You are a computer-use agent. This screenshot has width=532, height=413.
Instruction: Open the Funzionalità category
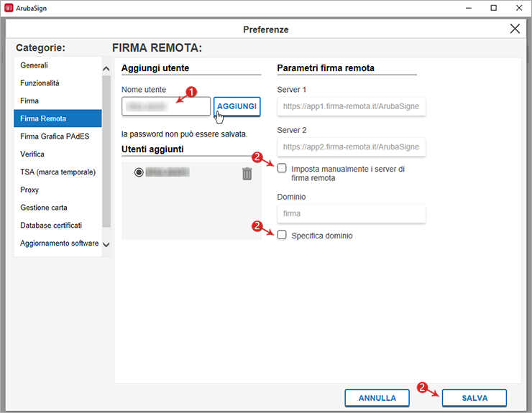58,83
